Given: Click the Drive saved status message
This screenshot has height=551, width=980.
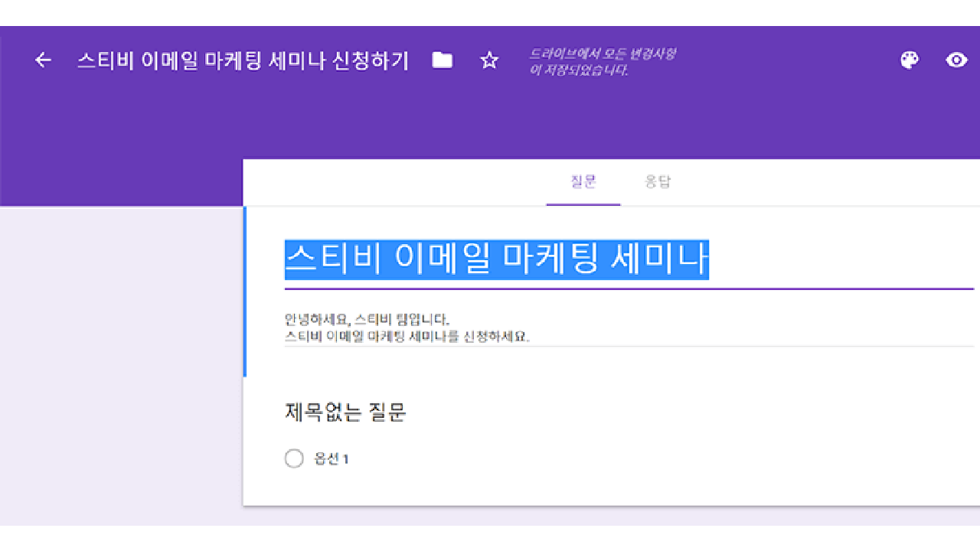Looking at the screenshot, I should [x=603, y=62].
